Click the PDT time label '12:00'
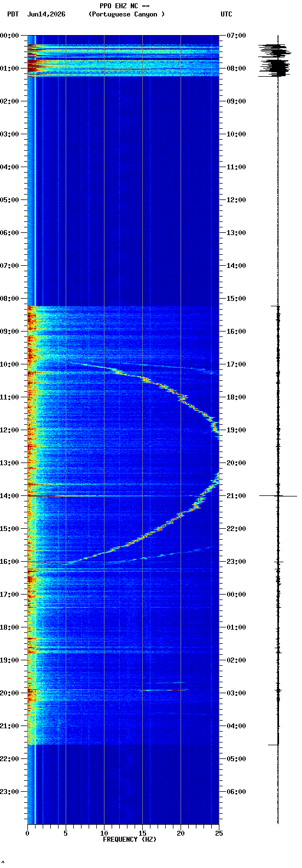 point(9,430)
